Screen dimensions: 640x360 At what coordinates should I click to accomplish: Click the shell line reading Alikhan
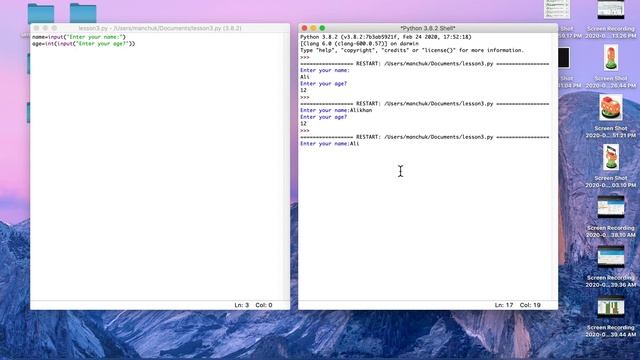tap(336, 110)
